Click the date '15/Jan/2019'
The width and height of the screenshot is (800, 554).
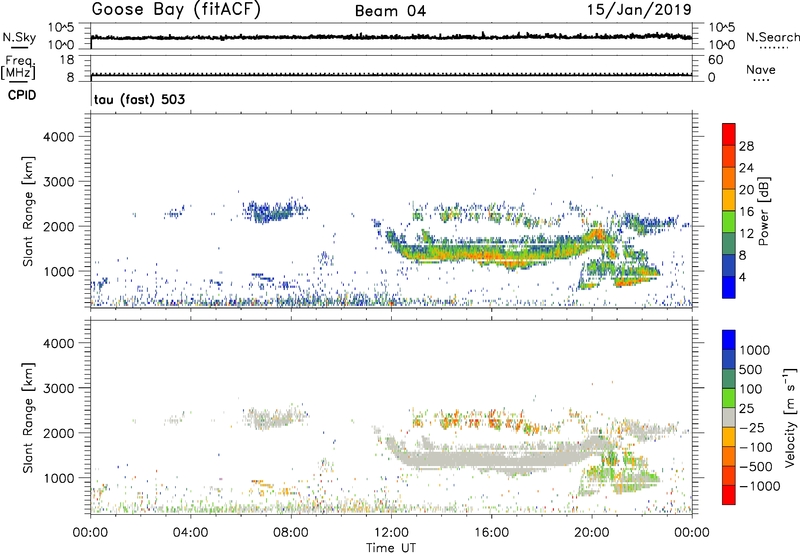(x=639, y=9)
